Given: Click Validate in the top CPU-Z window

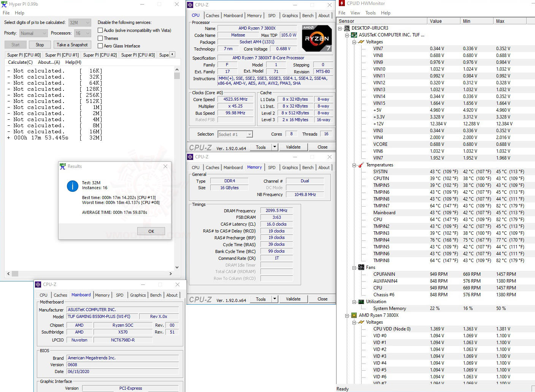Looking at the screenshot, I should [x=293, y=147].
